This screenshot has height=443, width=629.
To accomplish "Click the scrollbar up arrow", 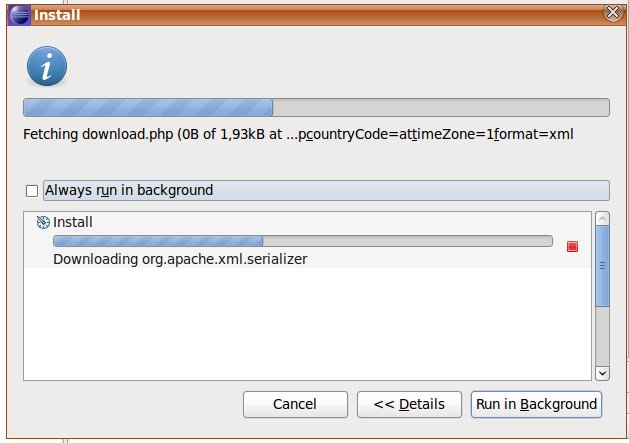I will [x=602, y=219].
